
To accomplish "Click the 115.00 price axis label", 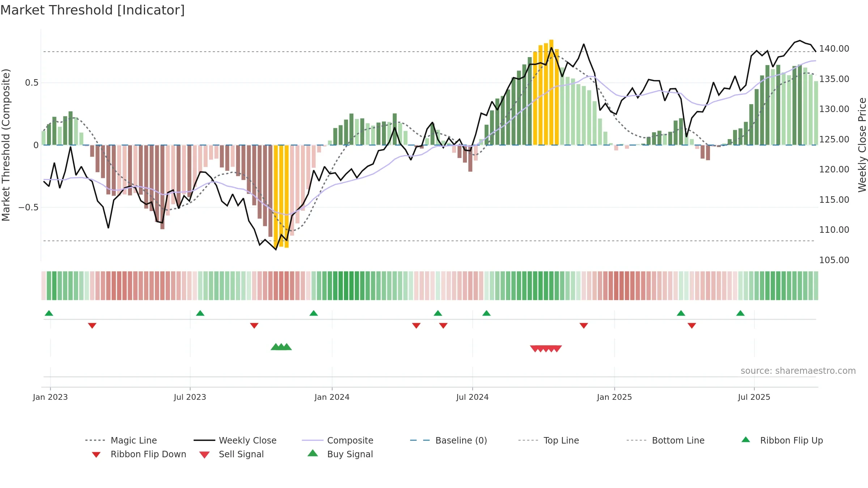I will point(834,200).
